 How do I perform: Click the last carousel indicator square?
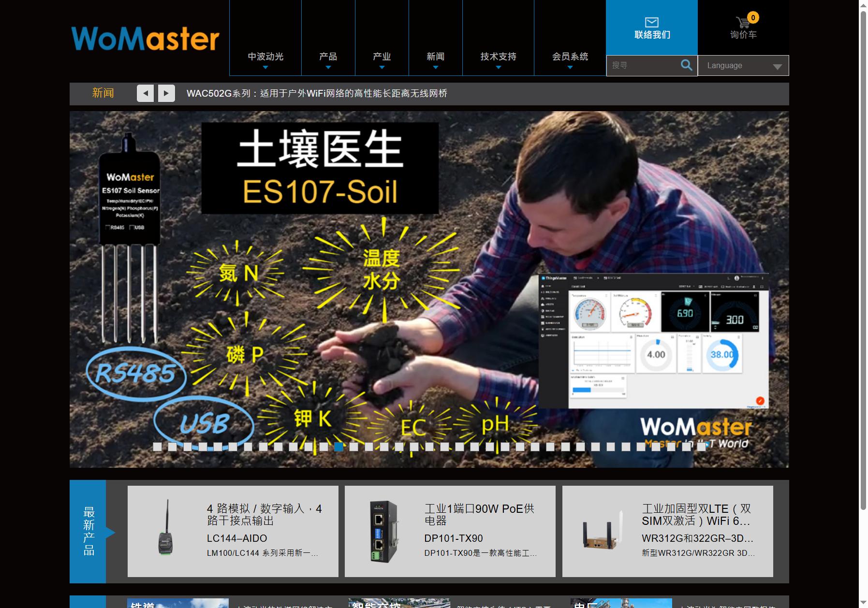click(x=701, y=447)
